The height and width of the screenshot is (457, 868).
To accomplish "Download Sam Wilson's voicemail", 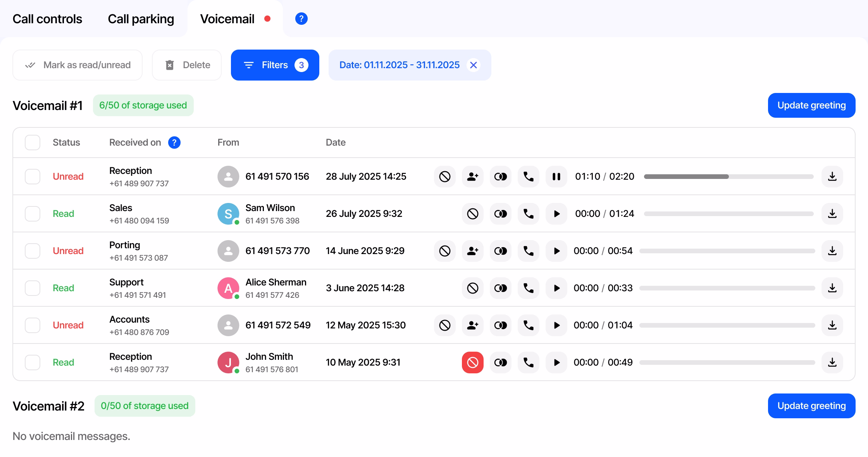I will pyautogui.click(x=832, y=214).
